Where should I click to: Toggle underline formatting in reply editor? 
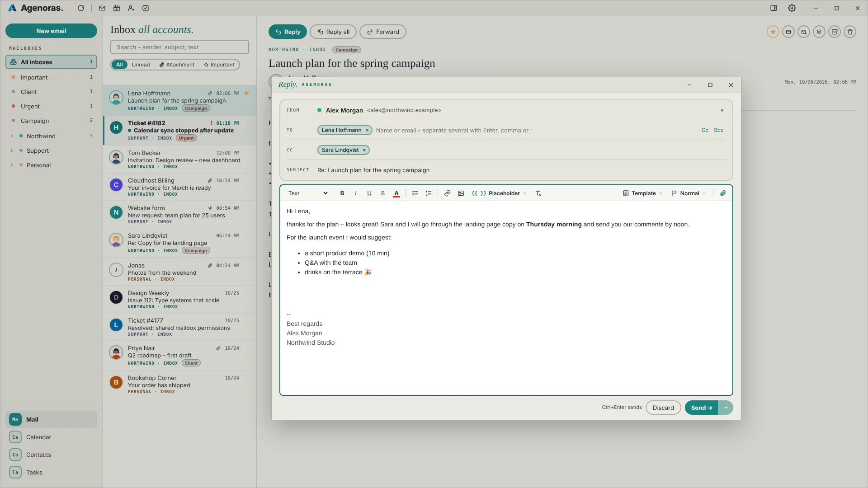[369, 193]
